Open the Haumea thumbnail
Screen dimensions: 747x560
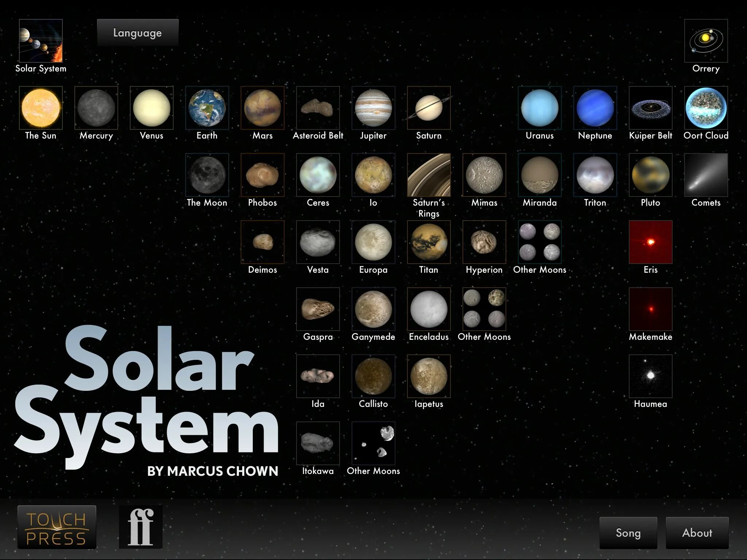650,376
